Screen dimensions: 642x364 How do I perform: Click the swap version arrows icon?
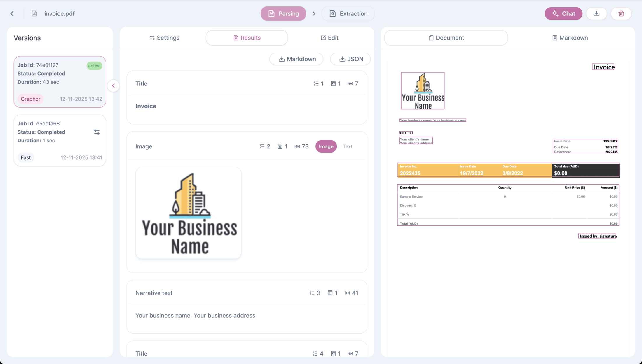click(x=97, y=132)
